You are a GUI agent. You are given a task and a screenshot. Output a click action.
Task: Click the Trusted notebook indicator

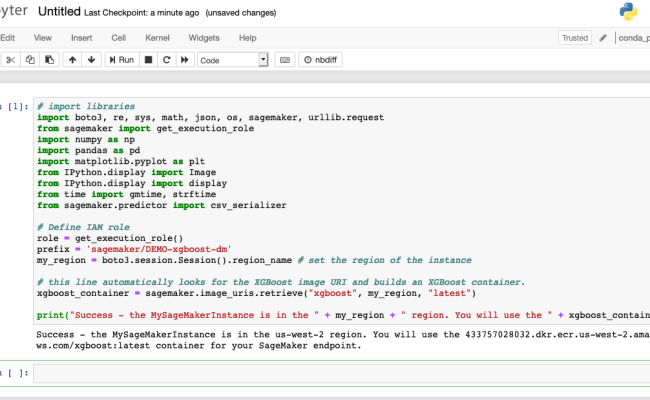[575, 38]
